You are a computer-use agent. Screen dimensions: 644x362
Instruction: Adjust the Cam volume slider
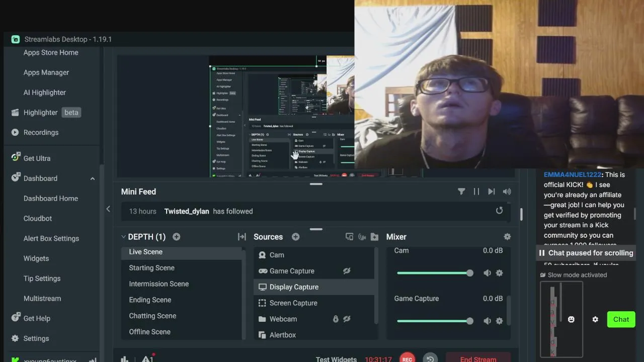[435, 273]
